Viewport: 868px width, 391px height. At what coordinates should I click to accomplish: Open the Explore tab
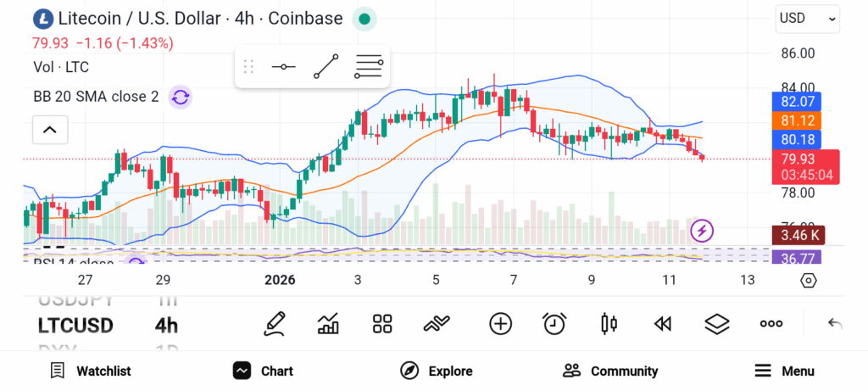click(436, 371)
